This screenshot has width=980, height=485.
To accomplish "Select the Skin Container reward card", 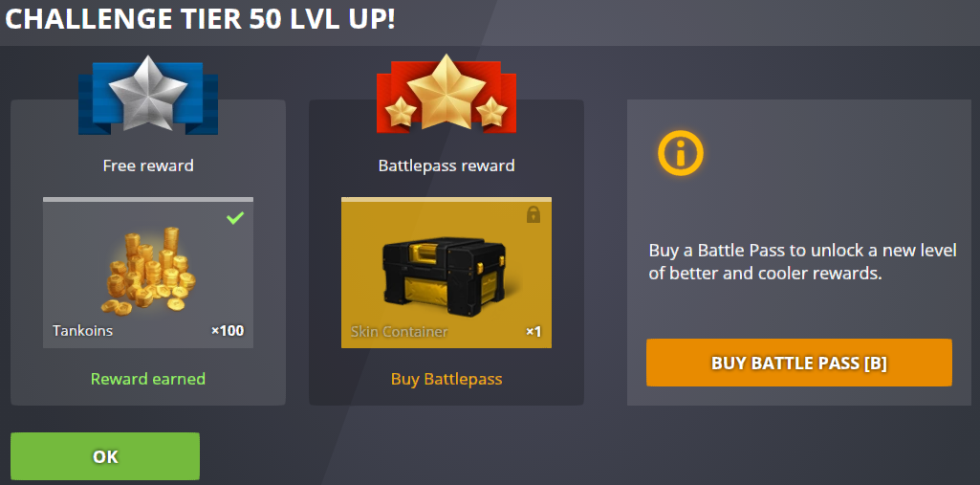I will click(446, 273).
